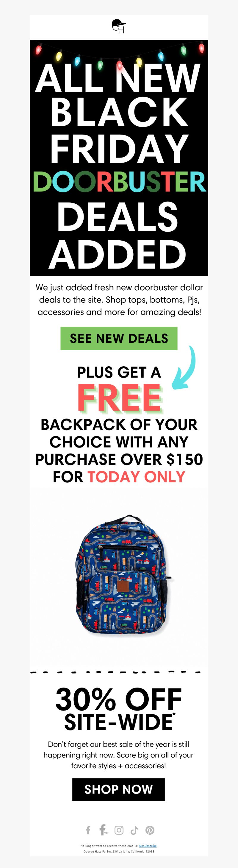The image size is (238, 868).
Task: Click the red Christmas light bulb at top left
Action: [39, 50]
